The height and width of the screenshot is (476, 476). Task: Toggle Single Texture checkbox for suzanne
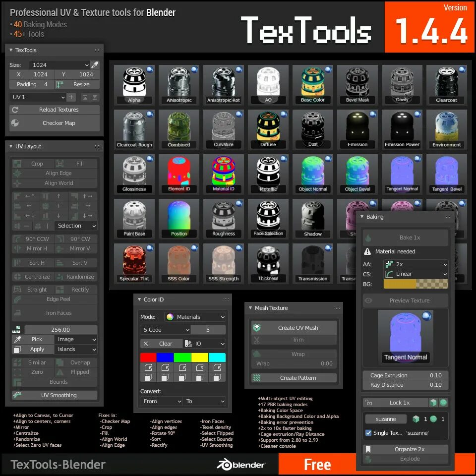click(x=368, y=433)
